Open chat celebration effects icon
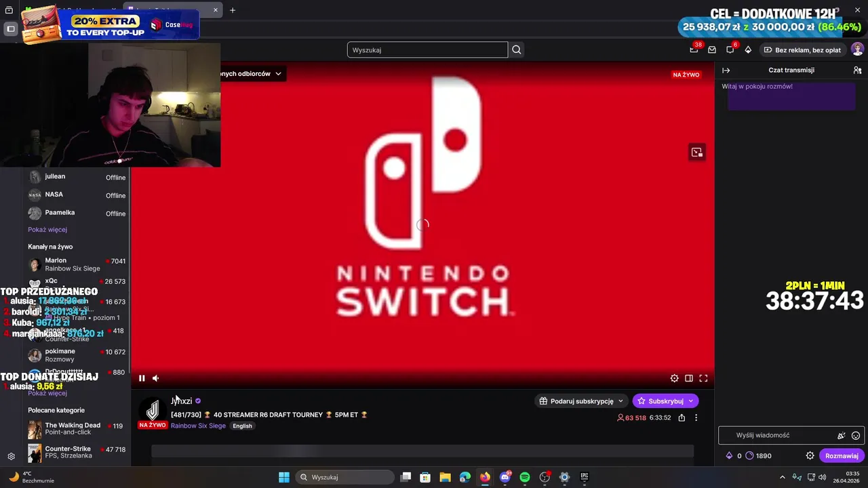This screenshot has height=488, width=868. pos(841,436)
